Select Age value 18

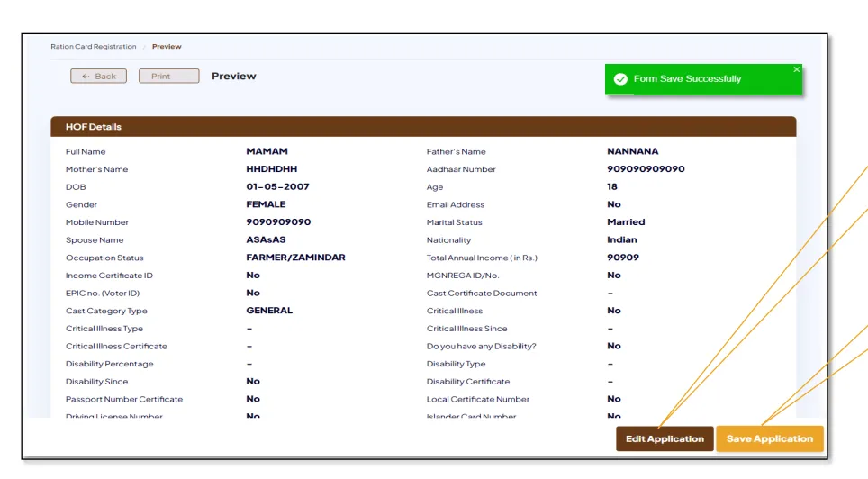pyautogui.click(x=612, y=186)
